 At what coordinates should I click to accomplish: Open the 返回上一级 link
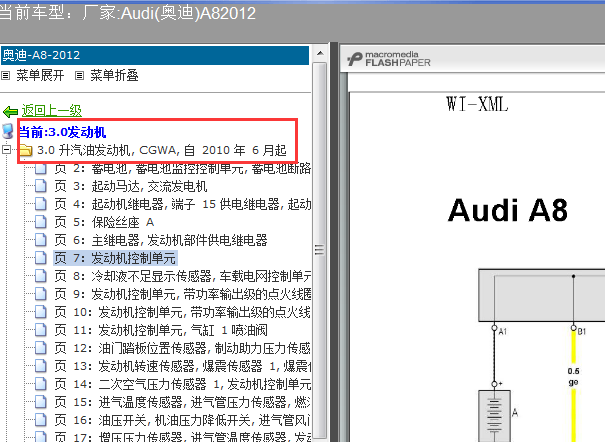click(x=52, y=111)
